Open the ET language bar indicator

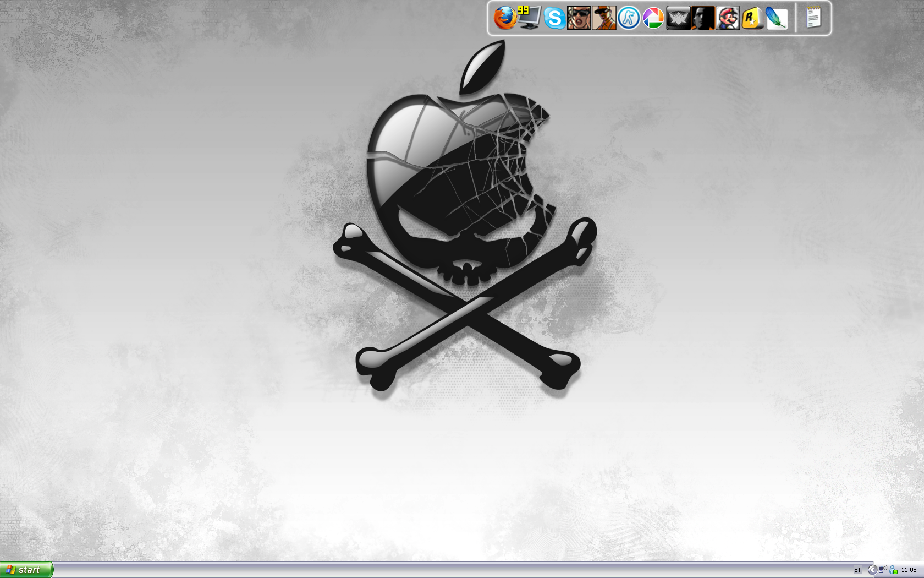click(x=857, y=570)
